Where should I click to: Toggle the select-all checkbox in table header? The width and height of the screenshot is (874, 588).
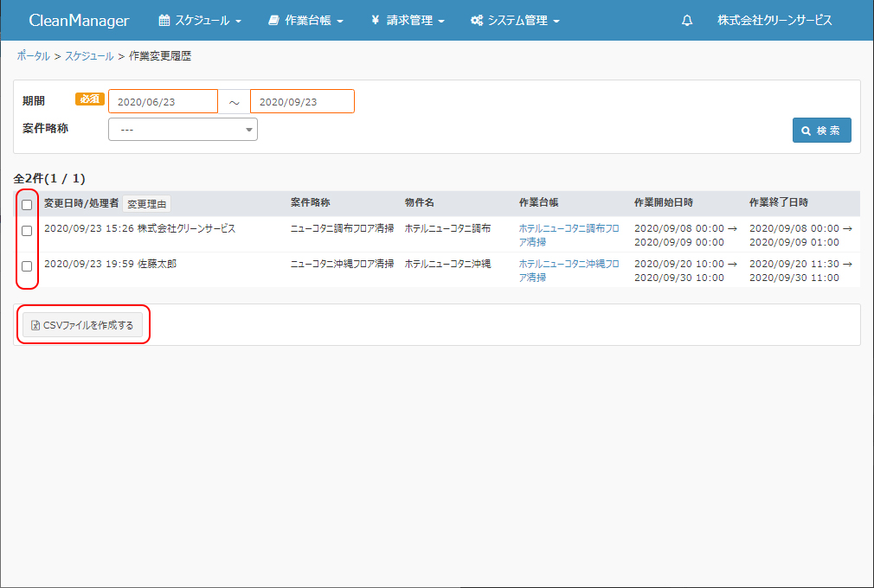(27, 205)
